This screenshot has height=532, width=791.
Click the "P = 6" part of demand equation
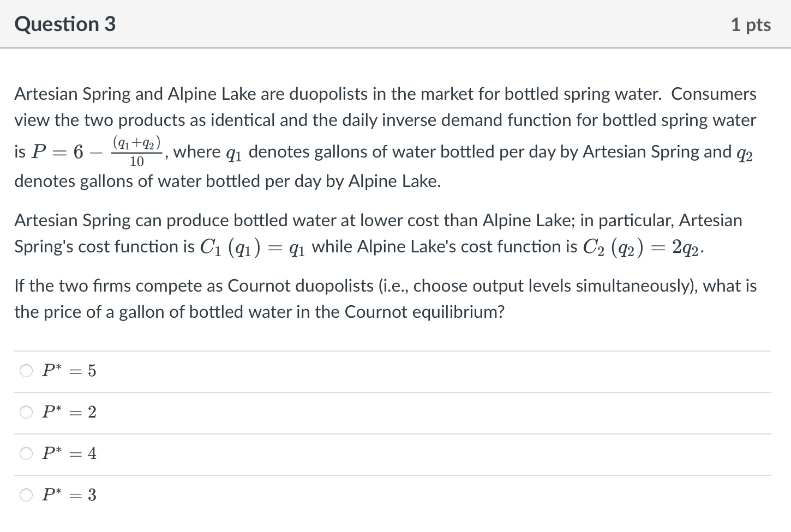tap(57, 152)
